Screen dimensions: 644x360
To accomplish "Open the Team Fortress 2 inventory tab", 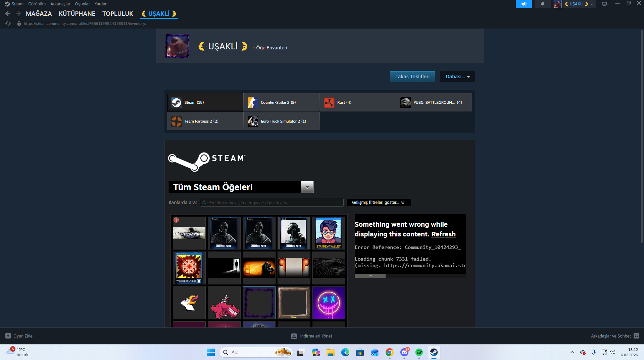I will click(205, 121).
